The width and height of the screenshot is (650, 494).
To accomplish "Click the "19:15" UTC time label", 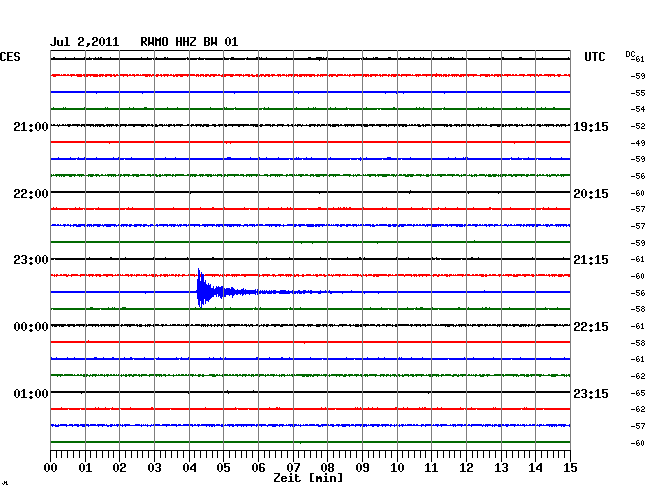I will point(591,126).
